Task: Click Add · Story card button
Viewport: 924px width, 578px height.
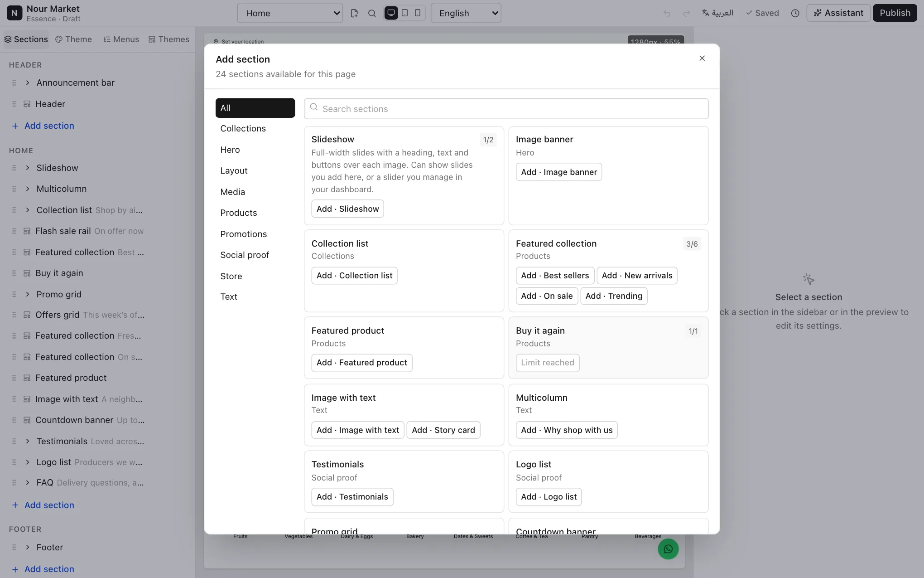Action: (443, 430)
